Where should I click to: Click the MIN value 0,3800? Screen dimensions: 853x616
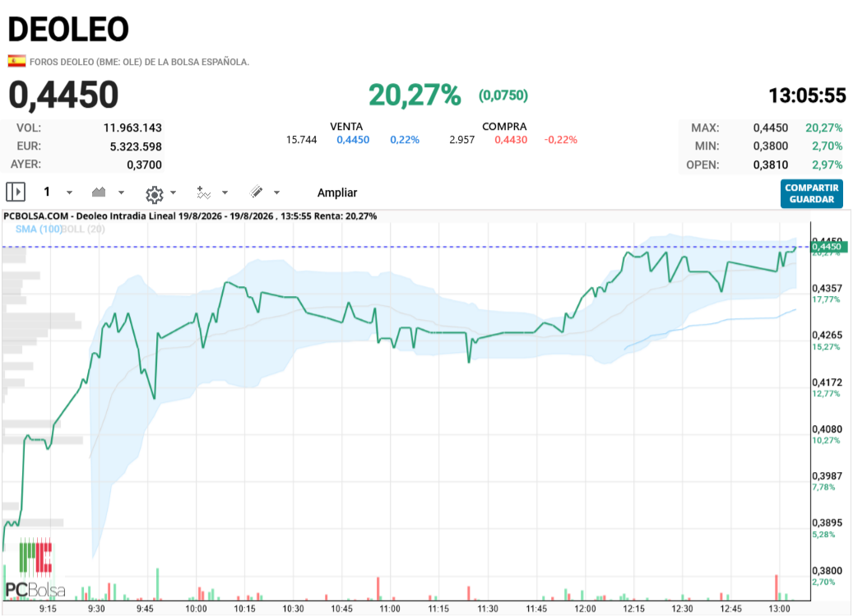pos(770,146)
